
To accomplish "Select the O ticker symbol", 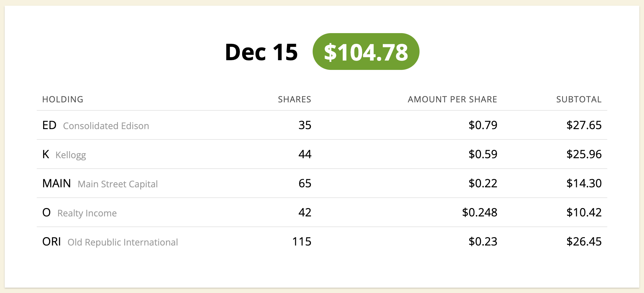I will [x=46, y=212].
